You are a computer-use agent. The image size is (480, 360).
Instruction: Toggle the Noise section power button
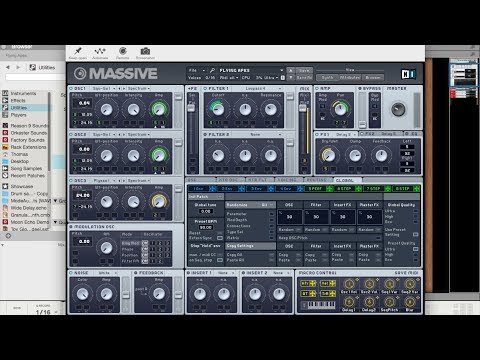point(71,273)
